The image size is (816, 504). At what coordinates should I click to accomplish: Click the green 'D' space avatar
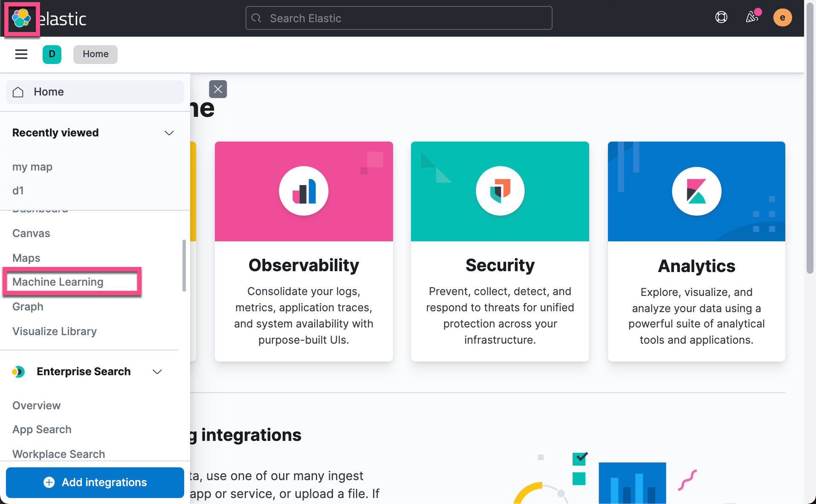pos(52,54)
